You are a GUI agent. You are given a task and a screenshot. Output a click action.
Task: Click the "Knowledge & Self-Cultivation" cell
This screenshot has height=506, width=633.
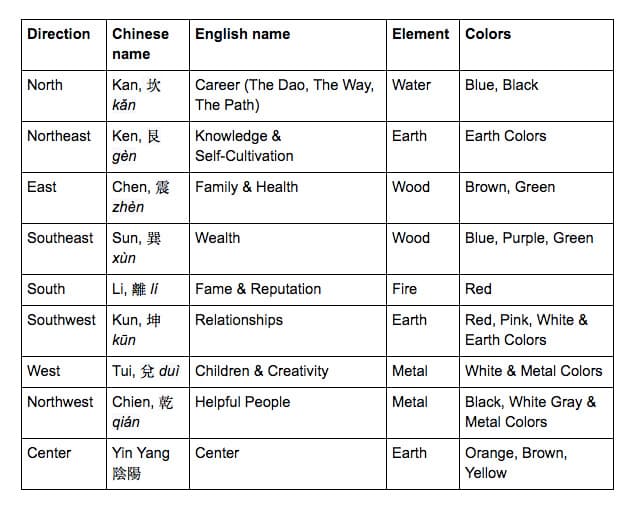[x=244, y=146]
